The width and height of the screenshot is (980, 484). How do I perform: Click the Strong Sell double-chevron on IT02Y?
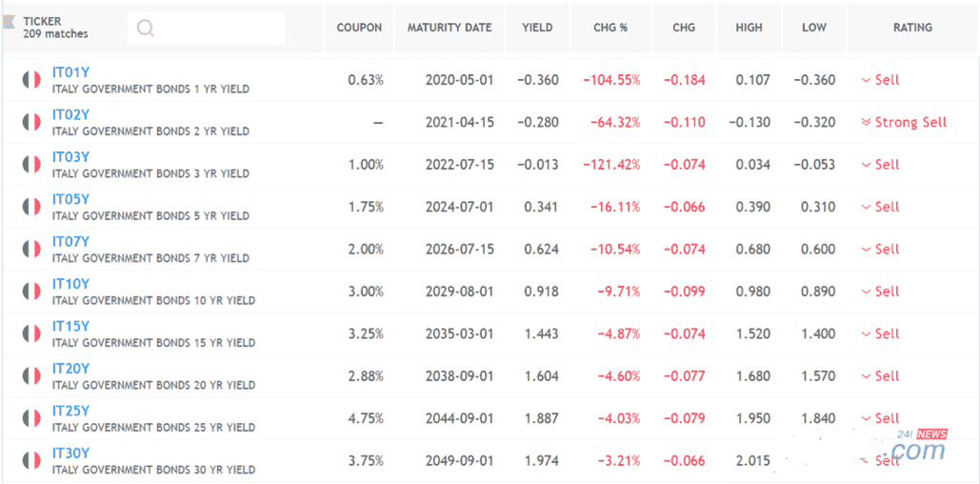[x=866, y=122]
